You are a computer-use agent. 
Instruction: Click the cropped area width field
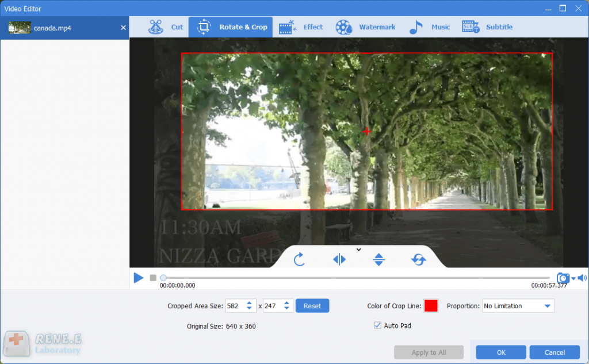[234, 306]
